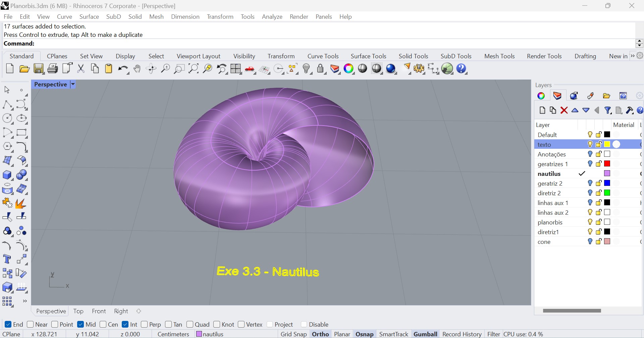Toggle the End osnap checkbox
Image resolution: width=644 pixels, height=338 pixels.
[x=8, y=324]
